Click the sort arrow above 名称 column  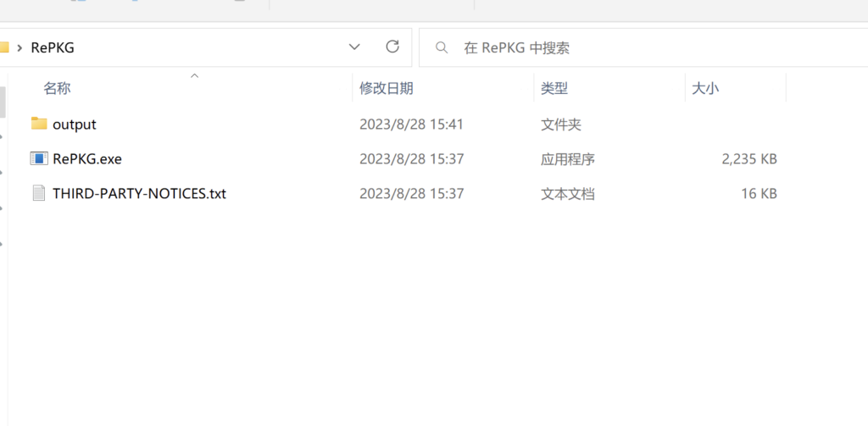coord(194,76)
